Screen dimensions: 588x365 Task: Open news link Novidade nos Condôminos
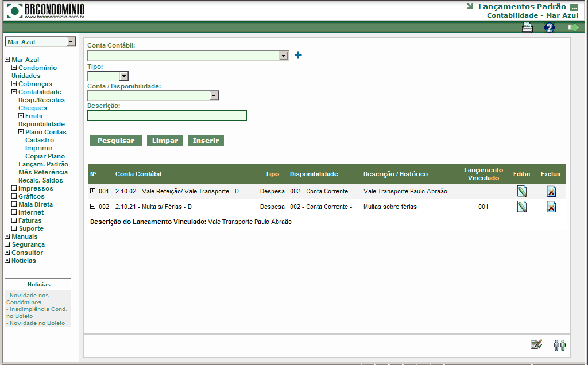(28, 298)
